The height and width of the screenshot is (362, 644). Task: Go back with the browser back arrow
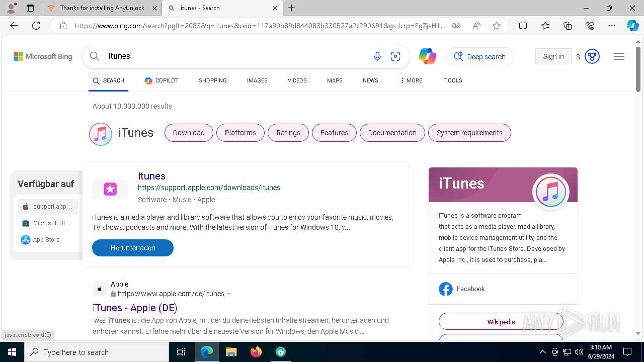(14, 26)
